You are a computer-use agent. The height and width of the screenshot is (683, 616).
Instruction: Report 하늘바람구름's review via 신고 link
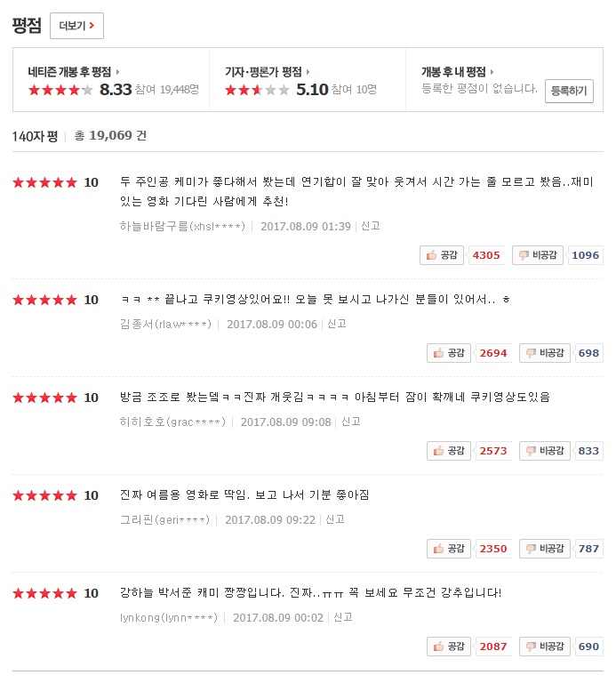(x=370, y=226)
